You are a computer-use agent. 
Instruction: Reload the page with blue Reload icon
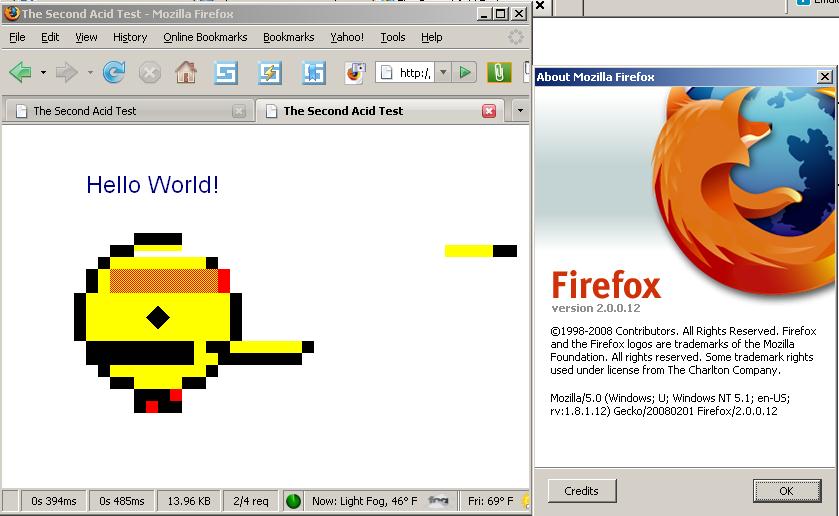[114, 72]
